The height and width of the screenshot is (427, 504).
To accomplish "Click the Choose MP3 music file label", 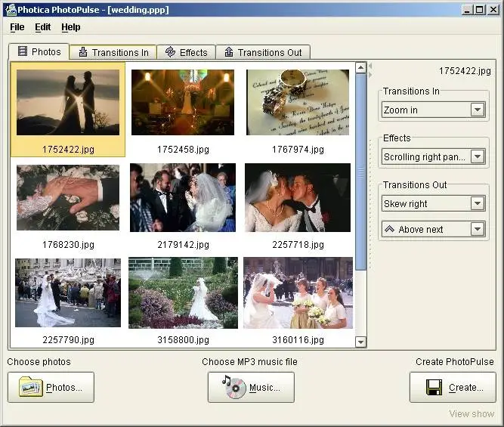I will pyautogui.click(x=249, y=362).
